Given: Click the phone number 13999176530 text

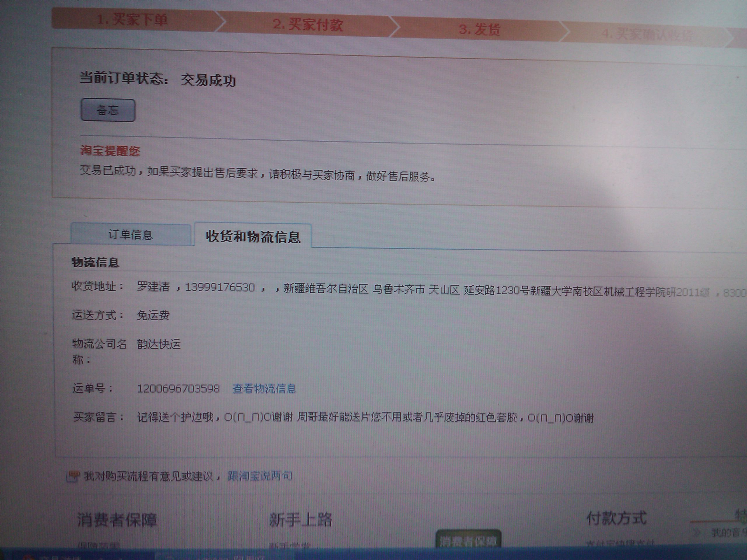Looking at the screenshot, I should coord(220,287).
